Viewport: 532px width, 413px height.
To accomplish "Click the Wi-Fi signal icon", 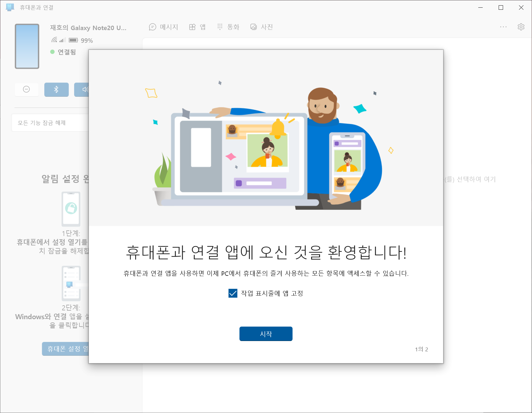I will click(54, 40).
